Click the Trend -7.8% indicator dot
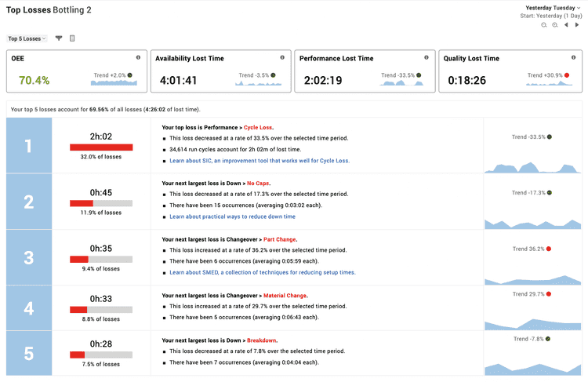588x382 pixels. click(x=548, y=339)
